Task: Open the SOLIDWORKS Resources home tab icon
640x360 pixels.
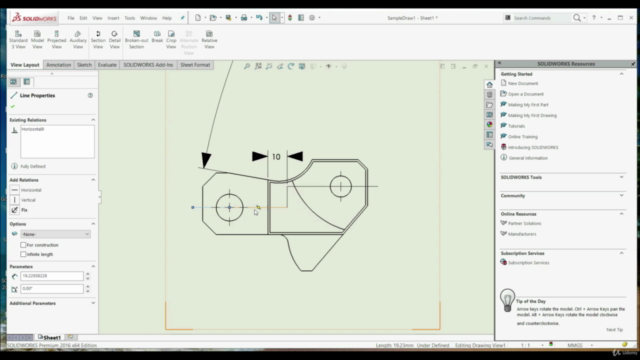Action: click(489, 84)
